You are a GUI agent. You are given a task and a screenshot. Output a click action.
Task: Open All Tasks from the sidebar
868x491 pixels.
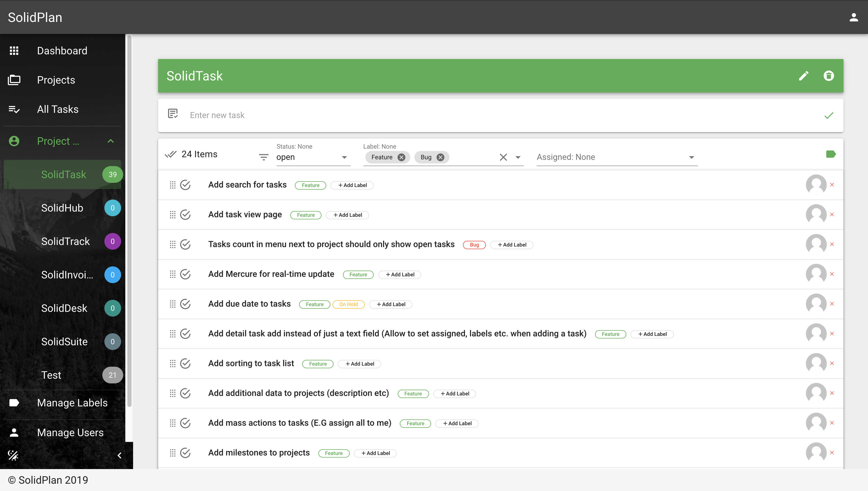click(58, 109)
